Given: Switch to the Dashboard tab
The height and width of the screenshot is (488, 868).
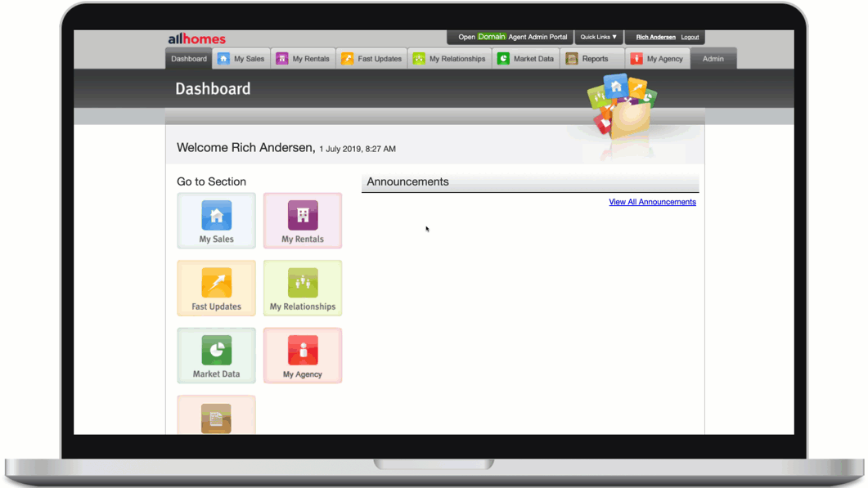Looking at the screenshot, I should pos(189,59).
